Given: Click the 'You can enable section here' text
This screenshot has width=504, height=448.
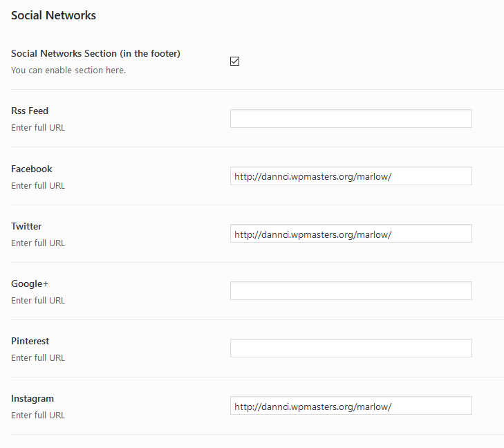Looking at the screenshot, I should pyautogui.click(x=68, y=70).
